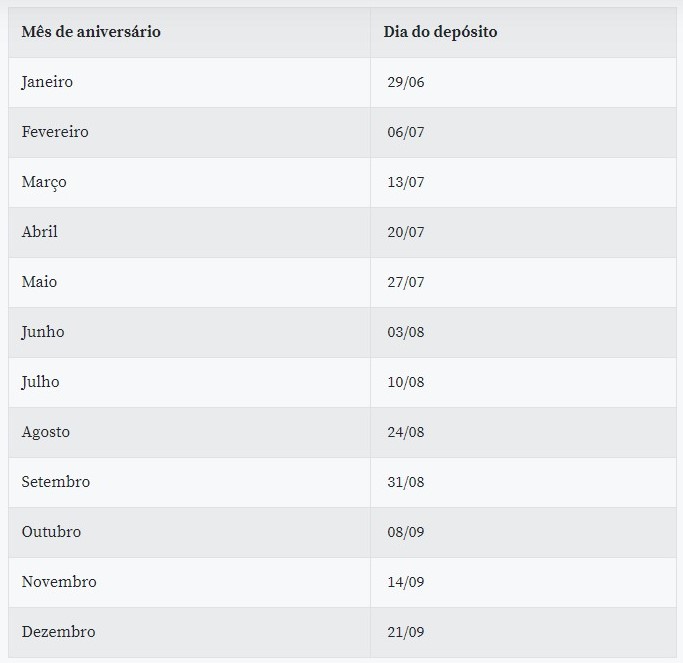Click the 03/08 deposit date
This screenshot has height=663, width=683.
(x=405, y=332)
